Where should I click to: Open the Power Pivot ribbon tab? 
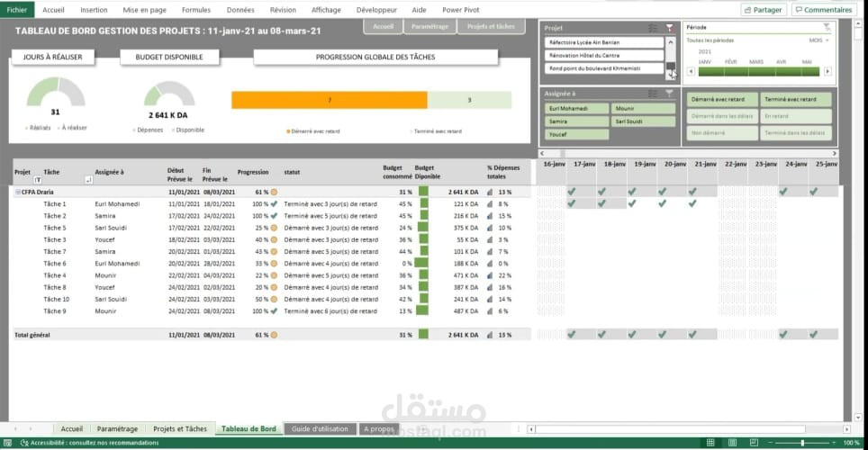pos(461,10)
